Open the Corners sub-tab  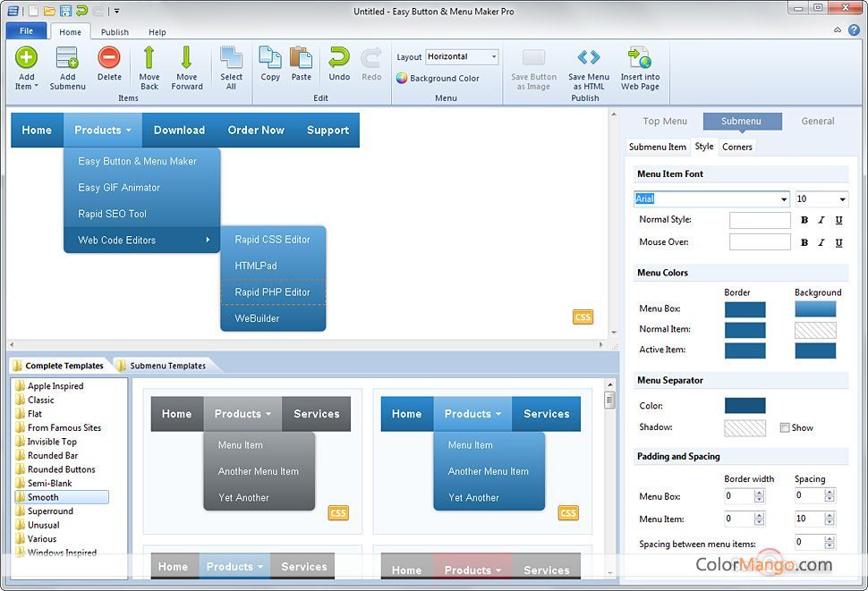pos(736,147)
